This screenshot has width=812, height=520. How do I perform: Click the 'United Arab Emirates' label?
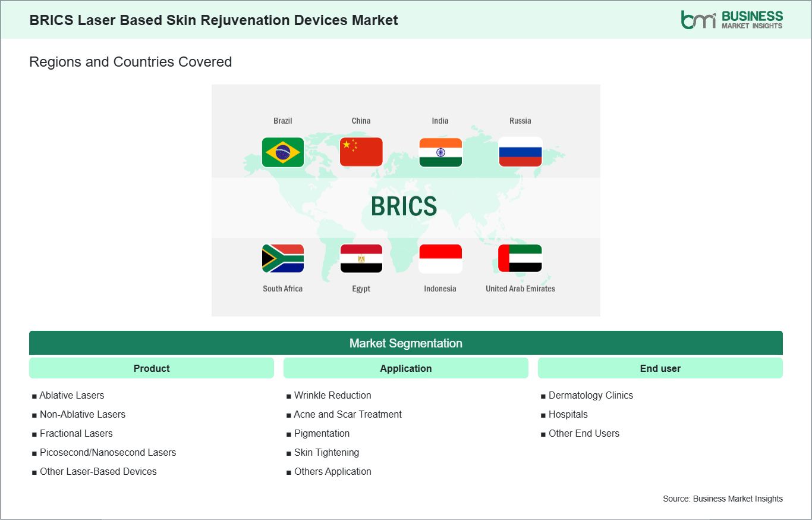[x=520, y=289]
